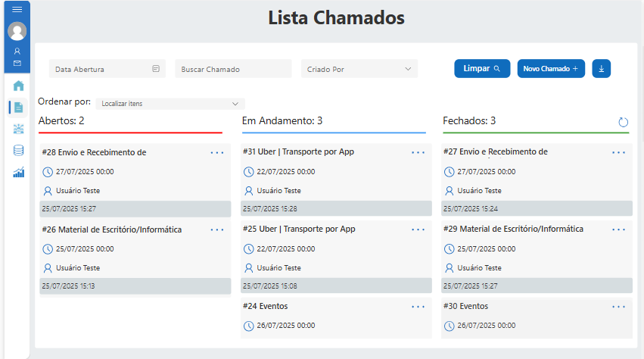The image size is (644, 359).
Task: Click the Lista Chamados page title
Action: coord(336,18)
